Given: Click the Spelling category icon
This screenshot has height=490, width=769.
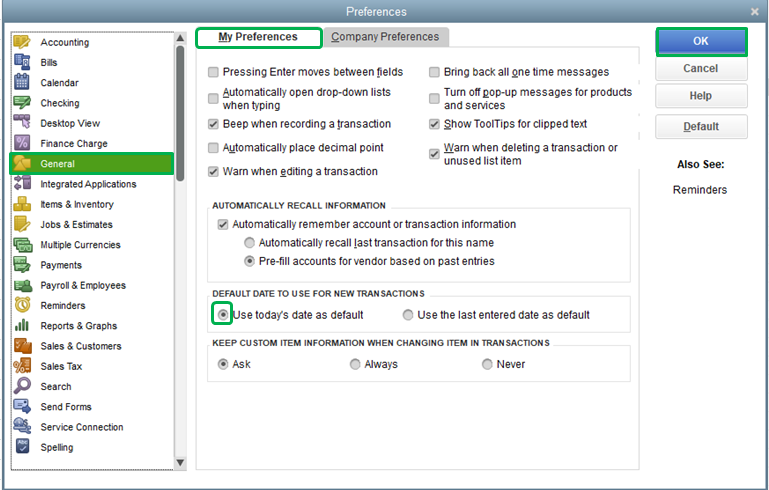Looking at the screenshot, I should pyautogui.click(x=22, y=447).
